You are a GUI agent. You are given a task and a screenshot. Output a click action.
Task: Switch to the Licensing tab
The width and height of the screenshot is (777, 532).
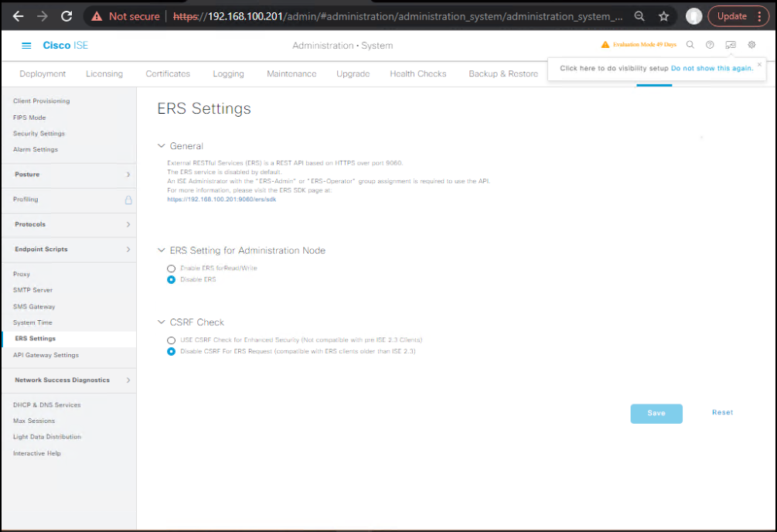pos(104,74)
